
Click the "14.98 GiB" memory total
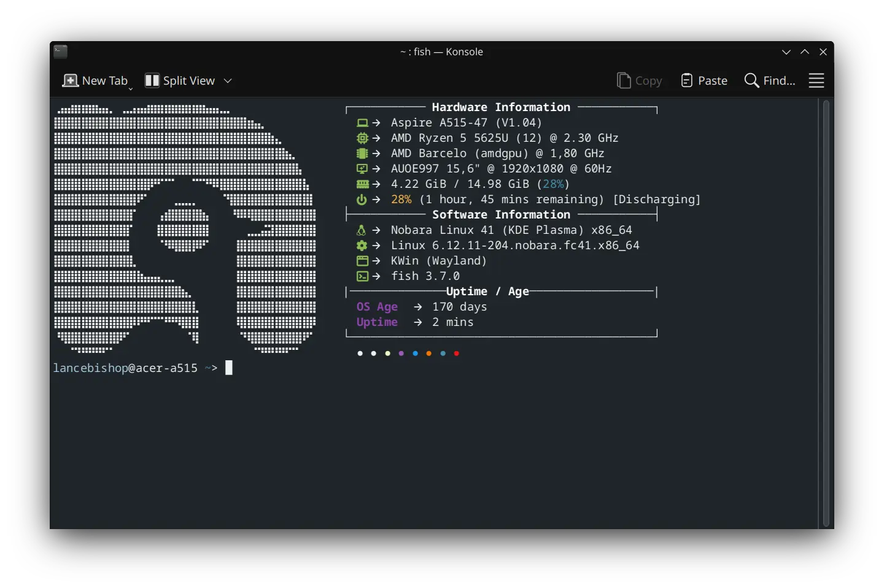(x=498, y=184)
